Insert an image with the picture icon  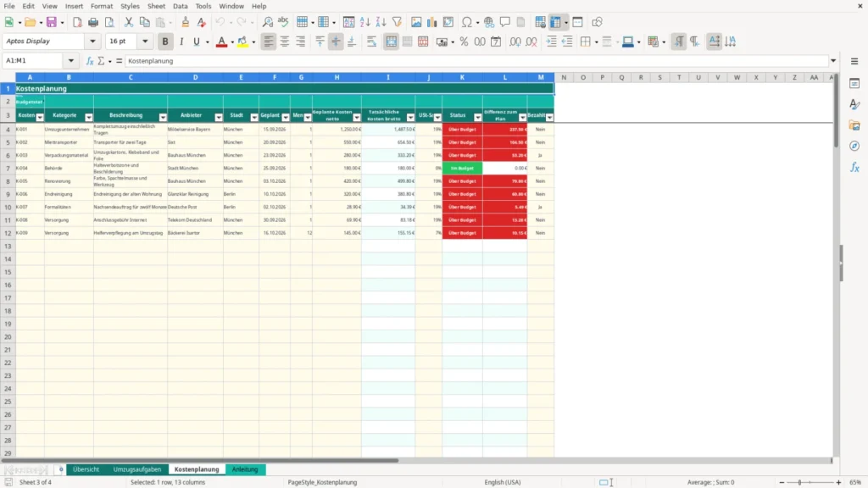coord(416,22)
